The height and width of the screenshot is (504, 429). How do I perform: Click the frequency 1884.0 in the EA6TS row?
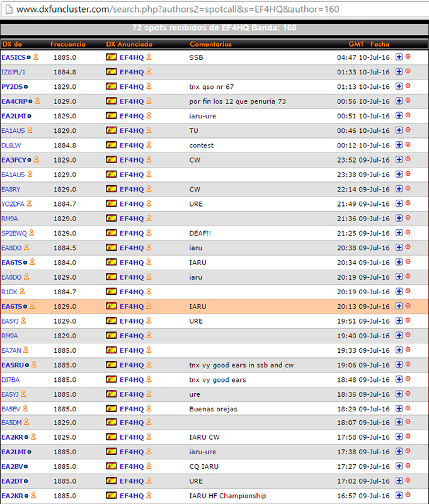(65, 263)
